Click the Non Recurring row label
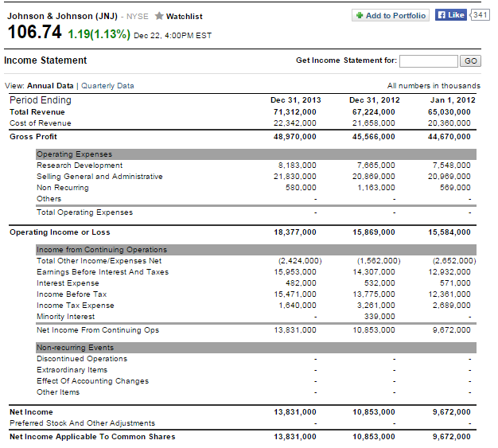The width and height of the screenshot is (498, 448). (63, 188)
